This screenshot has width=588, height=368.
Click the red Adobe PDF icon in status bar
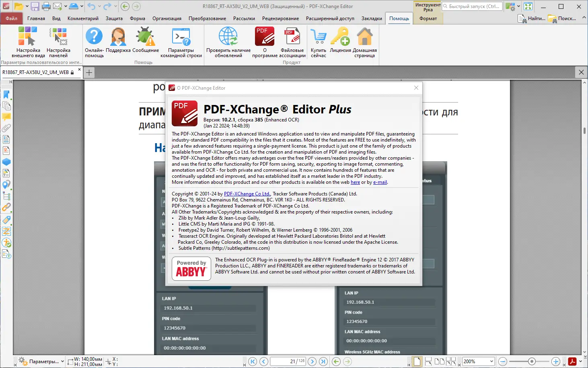pyautogui.click(x=572, y=362)
